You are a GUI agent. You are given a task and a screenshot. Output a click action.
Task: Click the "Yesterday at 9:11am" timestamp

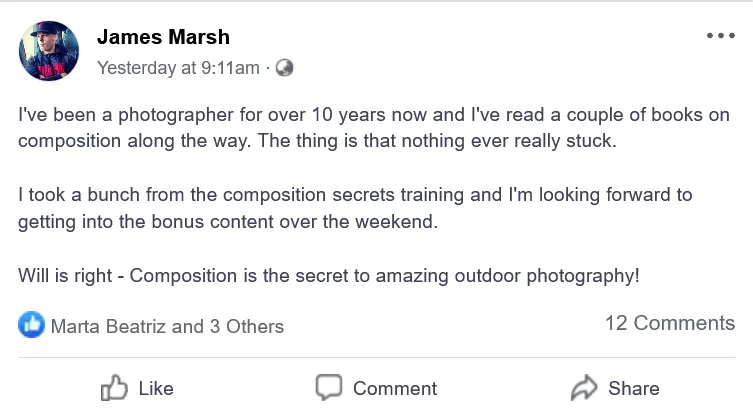[x=178, y=68]
